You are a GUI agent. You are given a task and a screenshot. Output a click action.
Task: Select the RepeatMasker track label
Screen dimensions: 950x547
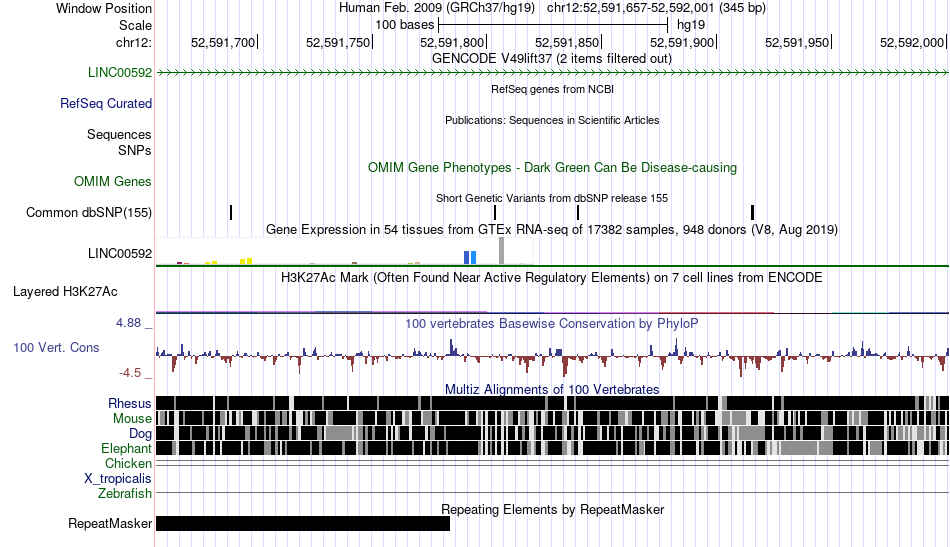click(110, 523)
